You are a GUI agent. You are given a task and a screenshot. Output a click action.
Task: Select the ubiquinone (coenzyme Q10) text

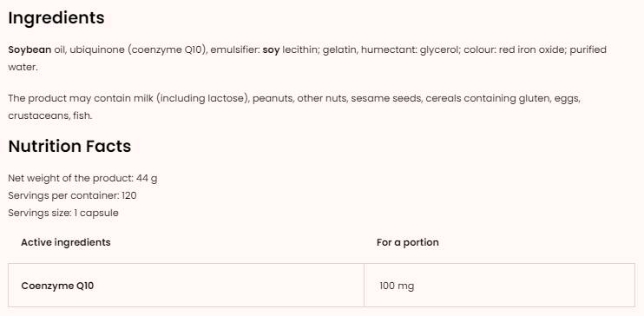138,50
